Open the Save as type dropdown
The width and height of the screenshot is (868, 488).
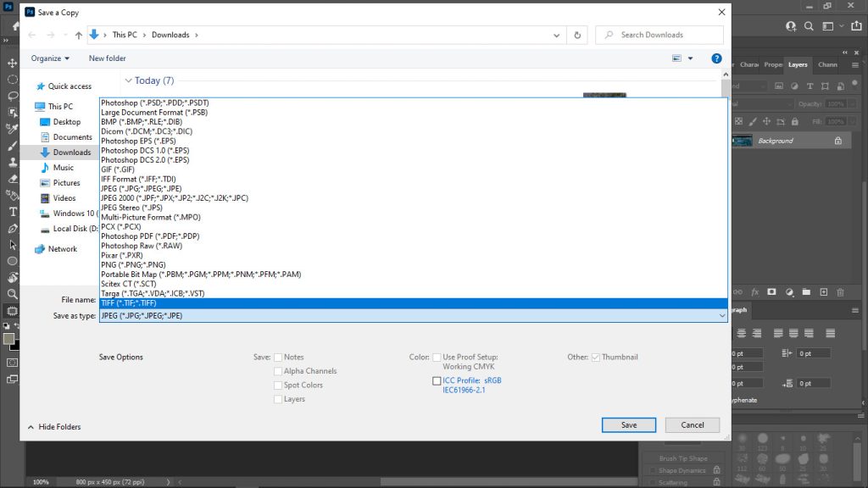[x=414, y=316]
